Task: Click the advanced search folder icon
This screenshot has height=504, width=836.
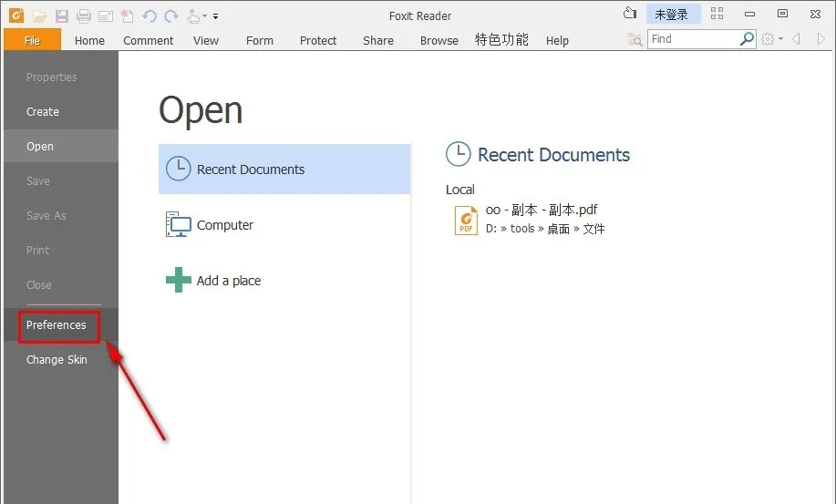Action: coord(635,39)
